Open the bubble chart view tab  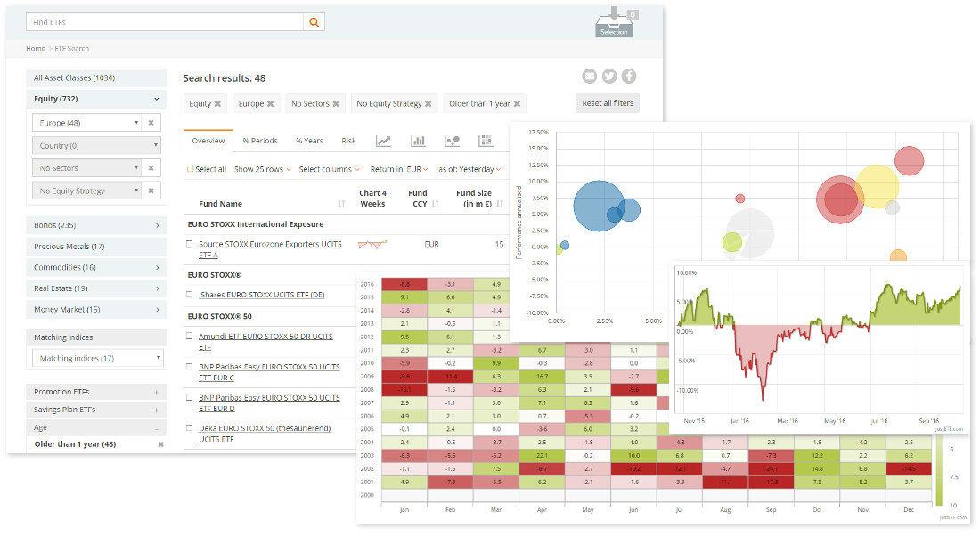pos(452,141)
